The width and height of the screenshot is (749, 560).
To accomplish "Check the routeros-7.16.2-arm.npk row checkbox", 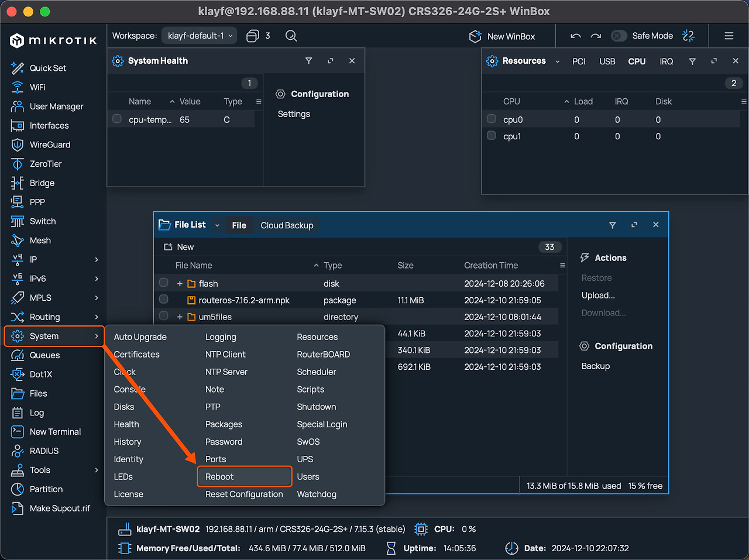I will coord(164,300).
